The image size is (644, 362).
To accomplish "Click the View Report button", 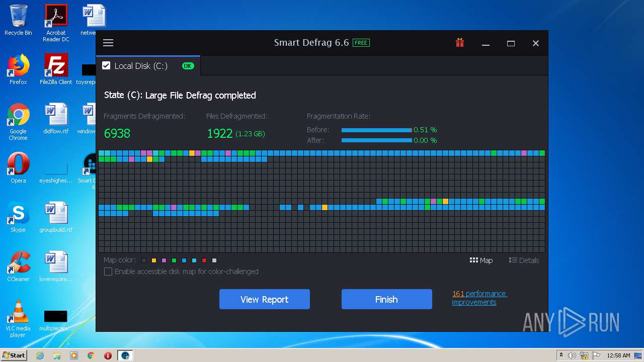I will tap(265, 299).
